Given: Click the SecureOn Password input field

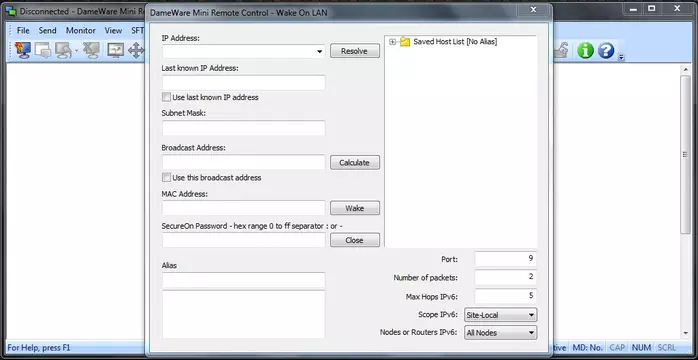Looking at the screenshot, I should tap(243, 240).
